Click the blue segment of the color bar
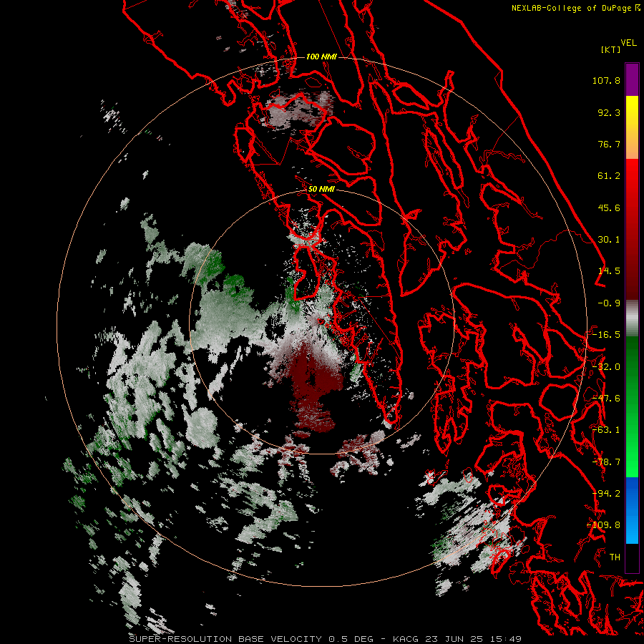The width and height of the screenshot is (644, 644). (x=632, y=510)
